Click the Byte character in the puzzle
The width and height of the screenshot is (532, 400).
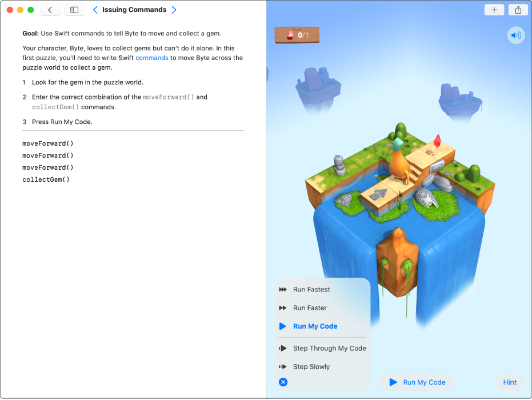[399, 161]
